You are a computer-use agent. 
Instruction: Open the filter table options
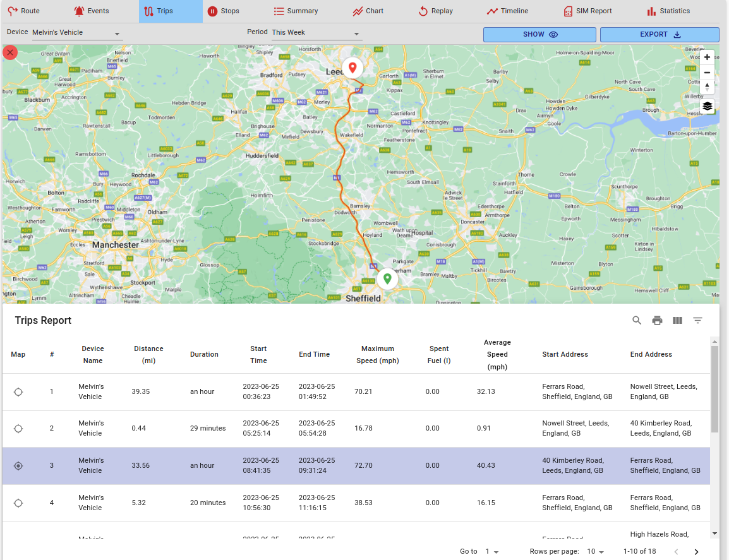(697, 320)
